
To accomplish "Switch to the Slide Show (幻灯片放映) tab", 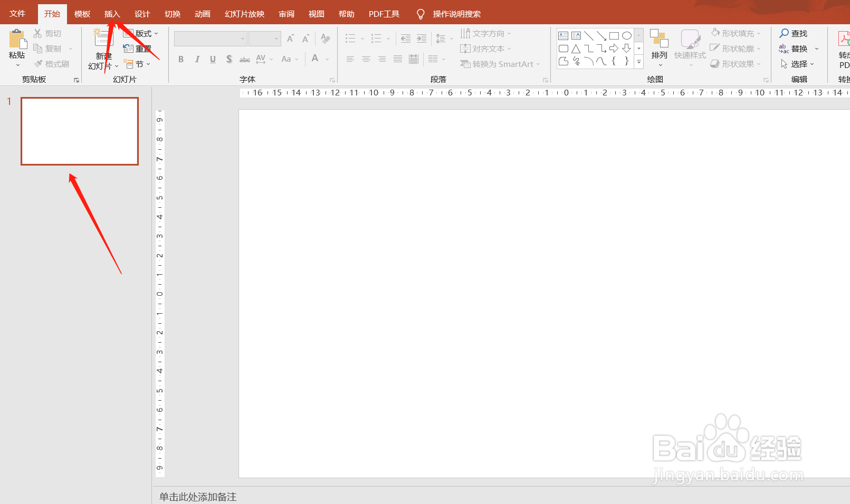I will pos(244,14).
